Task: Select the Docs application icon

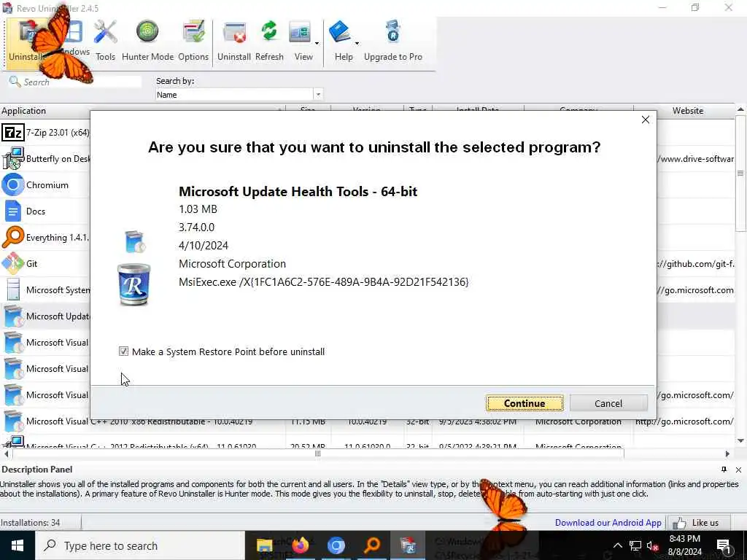Action: 13,211
